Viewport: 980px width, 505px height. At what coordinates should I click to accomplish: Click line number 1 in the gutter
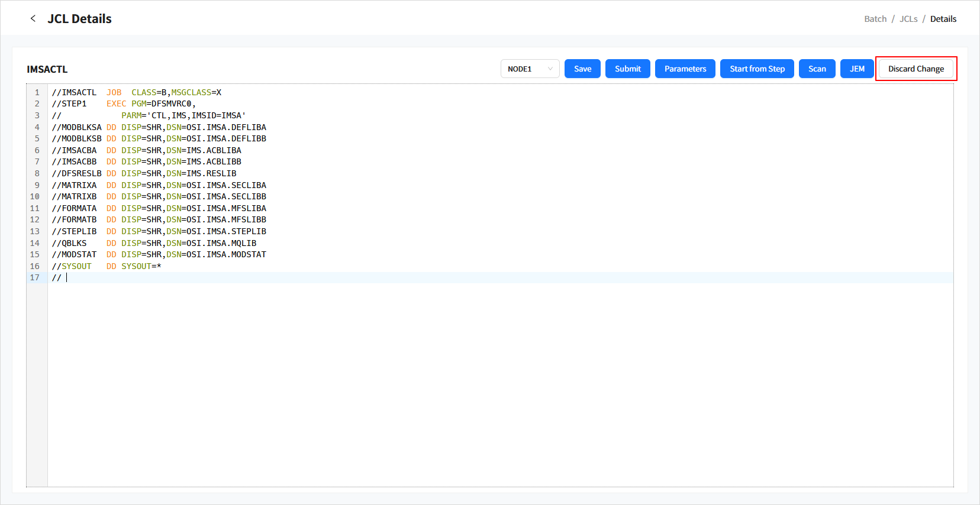37,92
